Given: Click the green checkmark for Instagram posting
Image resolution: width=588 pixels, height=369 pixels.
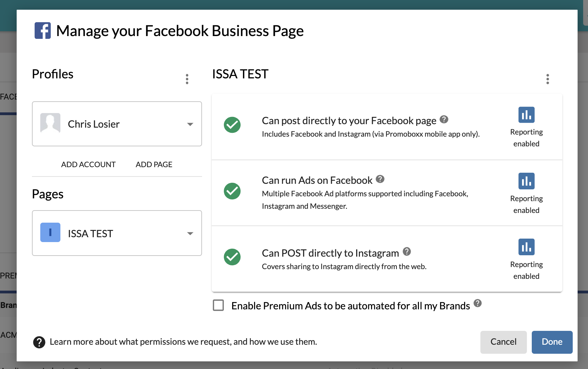Looking at the screenshot, I should 232,257.
